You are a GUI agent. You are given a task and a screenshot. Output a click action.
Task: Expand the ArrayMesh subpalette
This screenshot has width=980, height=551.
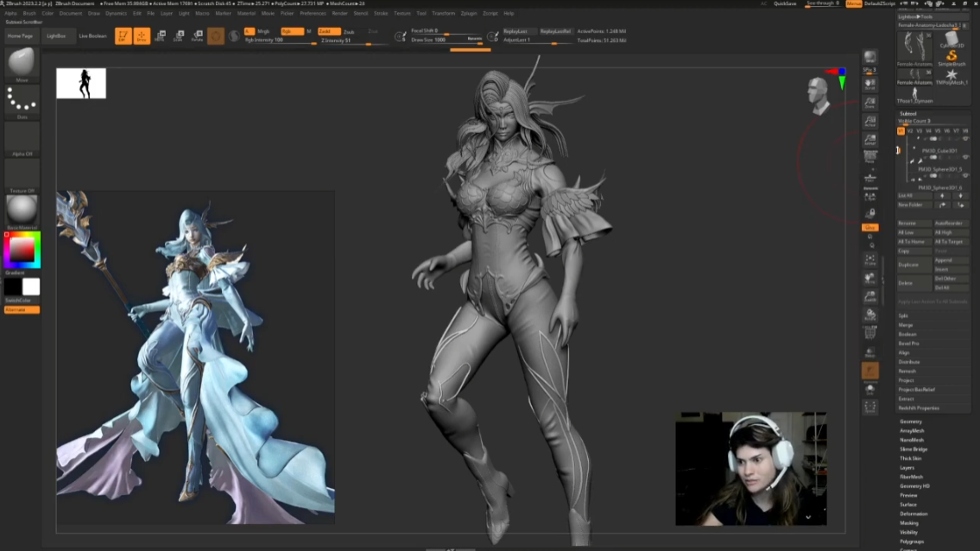912,431
